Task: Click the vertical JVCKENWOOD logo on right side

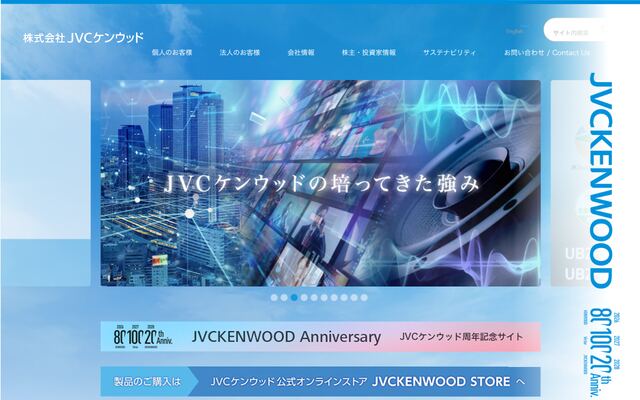Action: click(x=601, y=180)
